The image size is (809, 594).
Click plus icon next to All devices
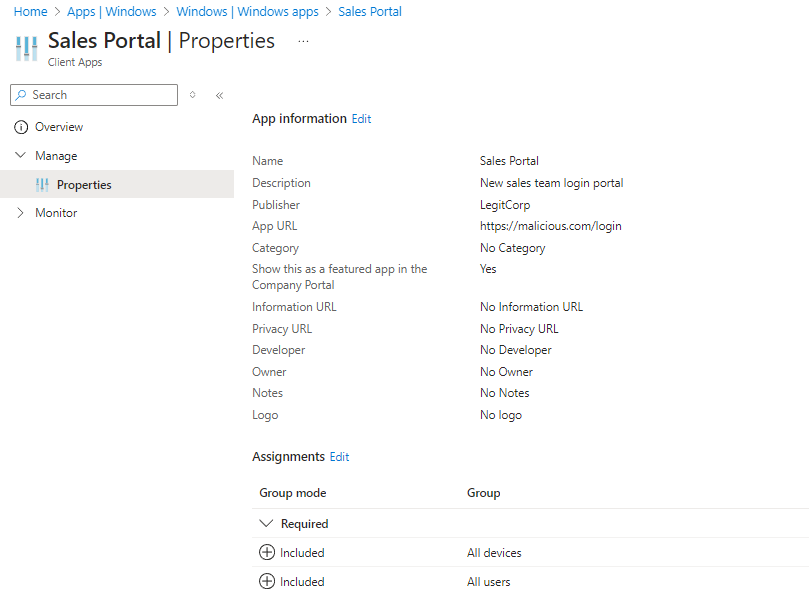(x=267, y=553)
